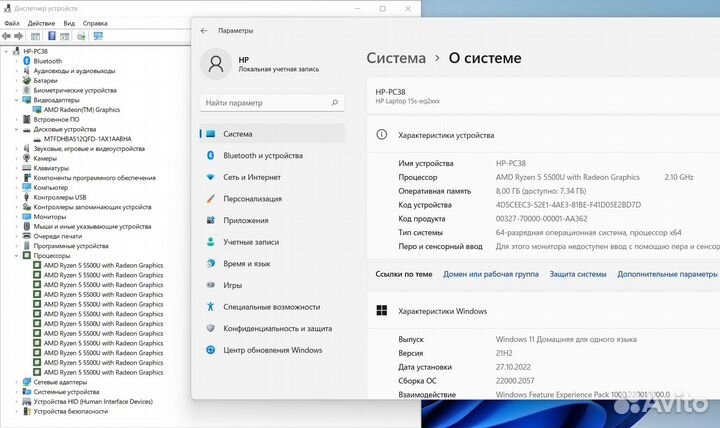The image size is (720, 428).
Task: Click the Центр обновления Windows icon
Action: coord(211,350)
